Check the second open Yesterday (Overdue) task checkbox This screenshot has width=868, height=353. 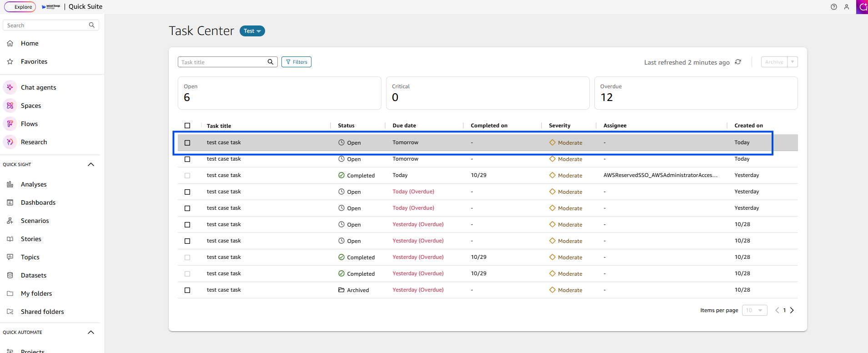click(x=187, y=241)
